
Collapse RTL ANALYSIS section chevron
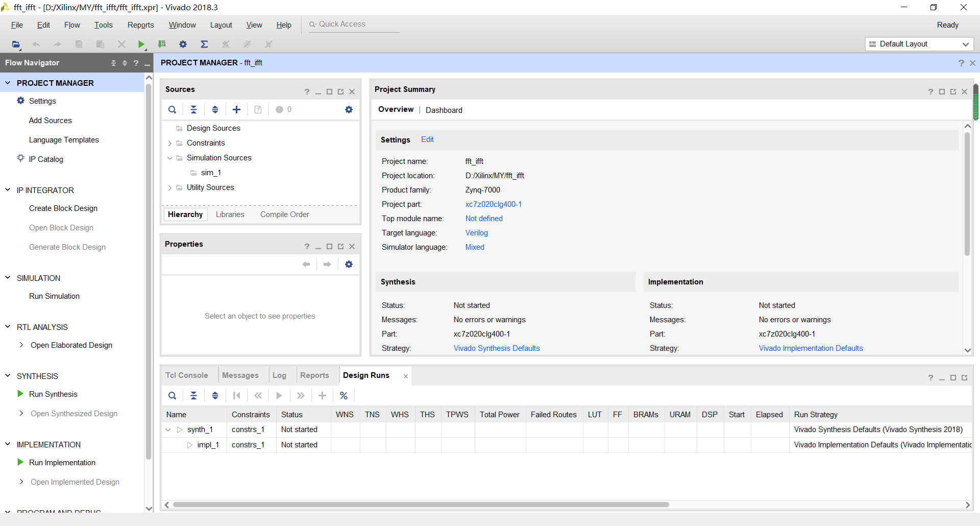[8, 326]
